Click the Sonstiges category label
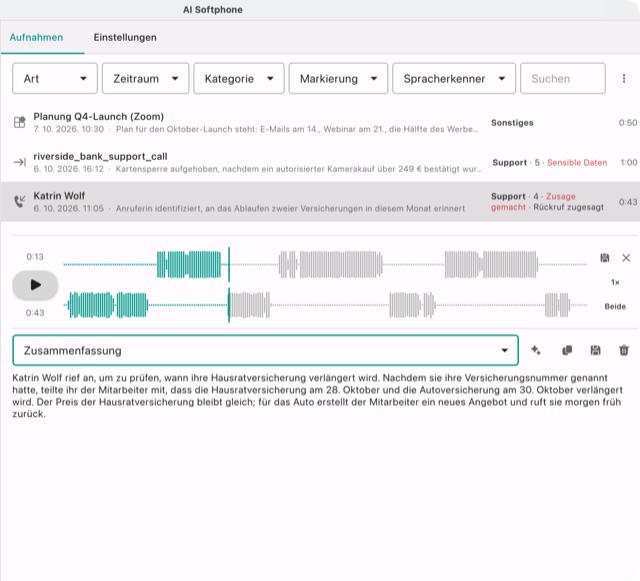 [x=512, y=122]
